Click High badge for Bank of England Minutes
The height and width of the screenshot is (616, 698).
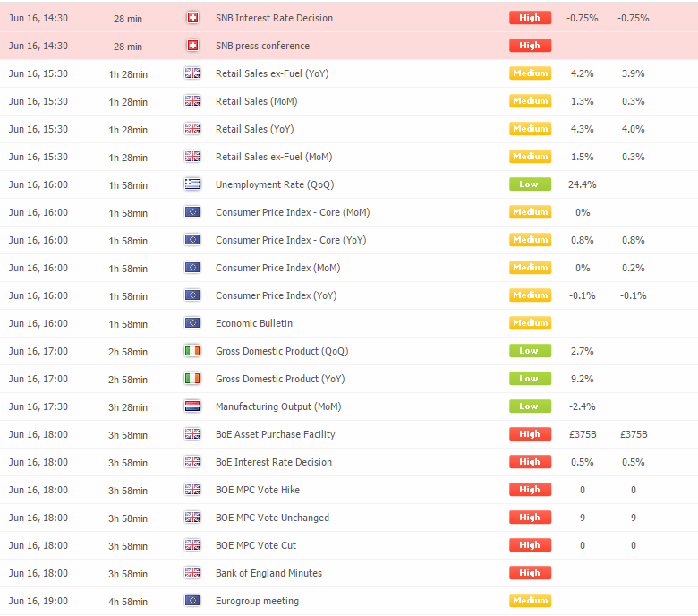(x=530, y=573)
